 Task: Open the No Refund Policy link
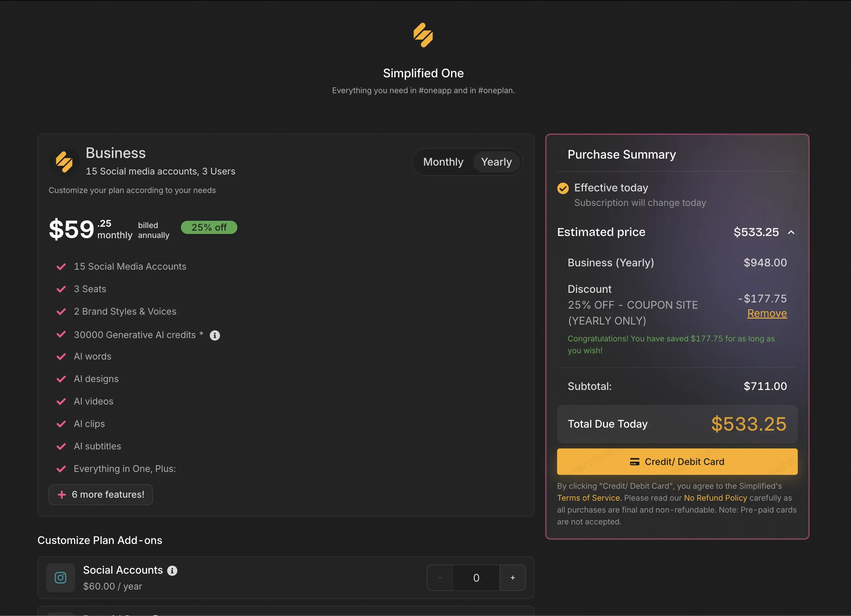715,498
